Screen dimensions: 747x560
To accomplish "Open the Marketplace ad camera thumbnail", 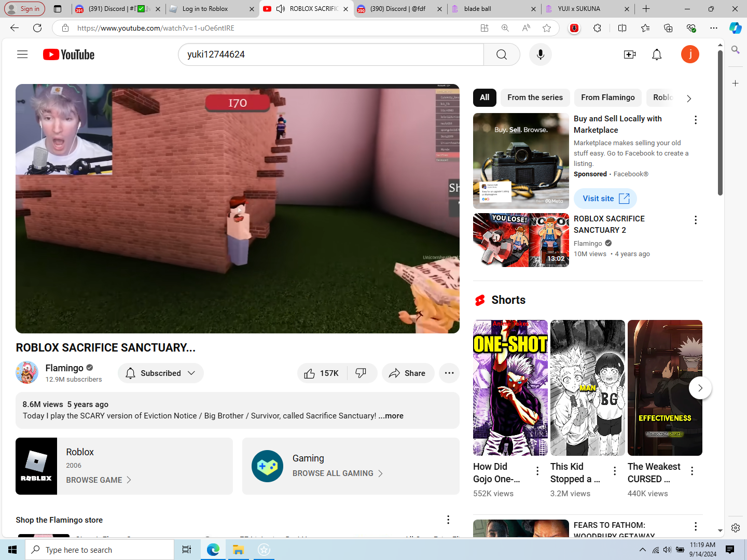I will click(x=521, y=161).
